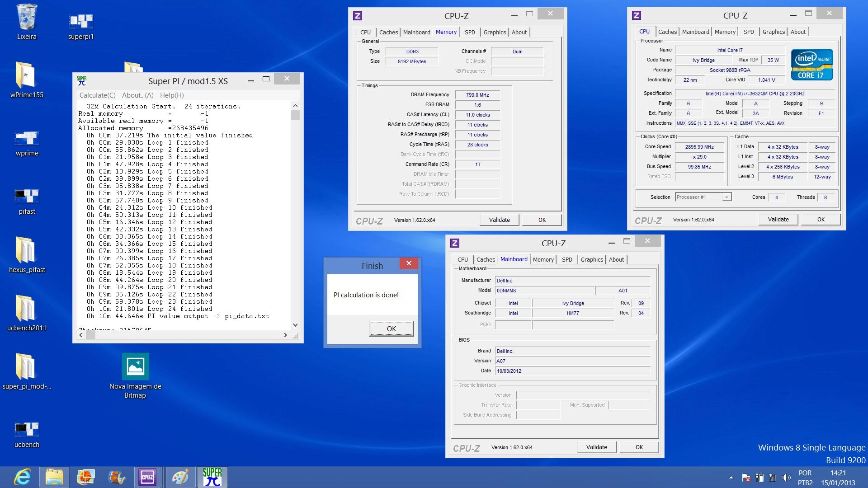The height and width of the screenshot is (488, 868).
Task: Click the POR PTB2 language indicator
Action: click(805, 478)
